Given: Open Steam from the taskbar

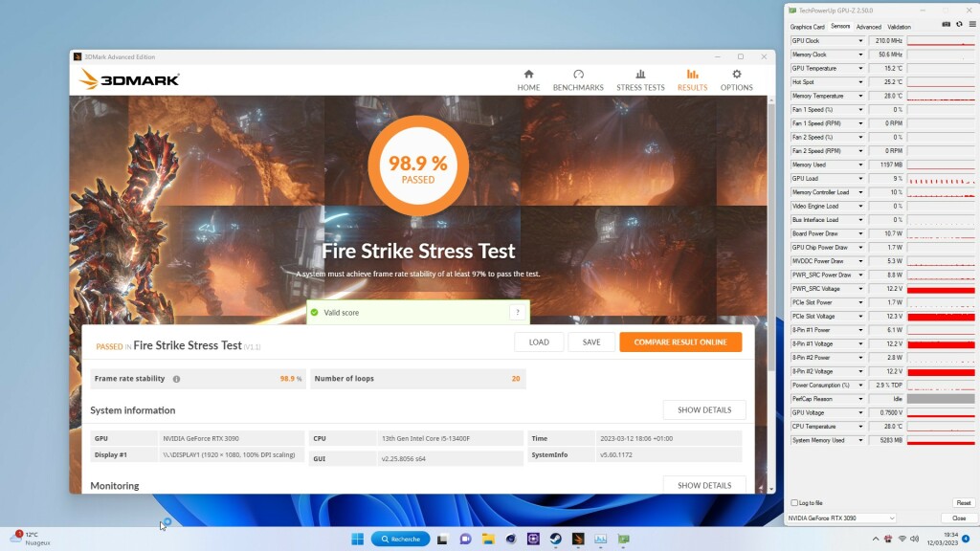Looking at the screenshot, I should click(x=556, y=539).
